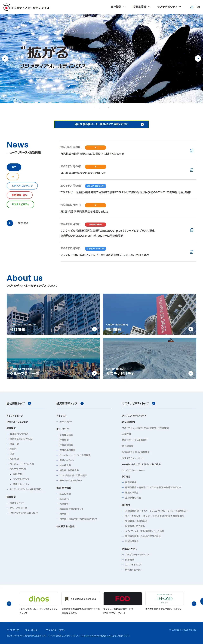Select third carousel pagination dot
Image resolution: width=203 pixels, height=644 pixels.
104,107
